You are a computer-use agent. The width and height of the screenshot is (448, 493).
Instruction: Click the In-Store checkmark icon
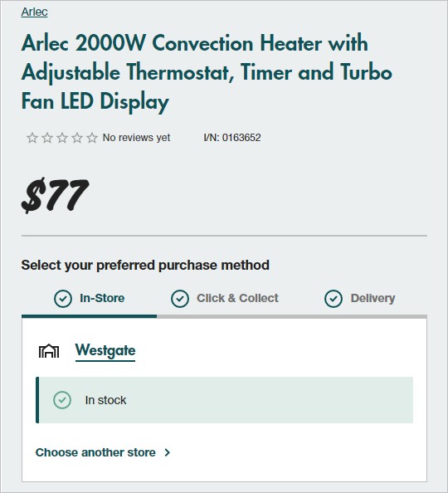pos(63,299)
